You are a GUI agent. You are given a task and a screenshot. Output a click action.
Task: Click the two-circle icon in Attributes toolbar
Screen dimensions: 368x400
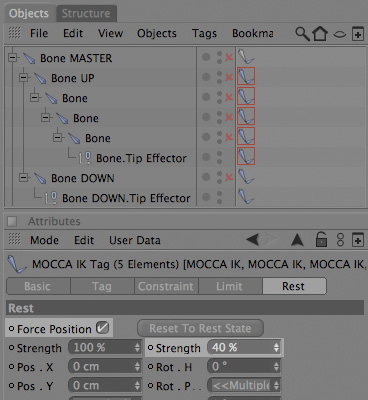pos(340,240)
